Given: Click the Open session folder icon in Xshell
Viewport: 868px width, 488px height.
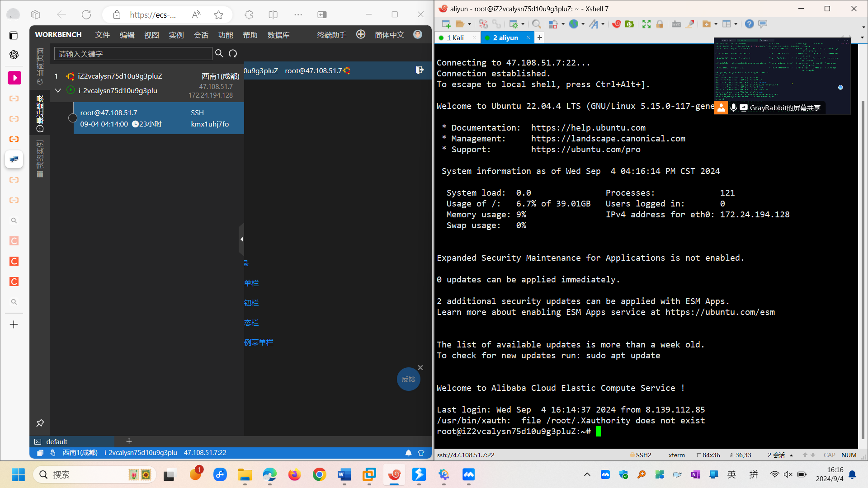Looking at the screenshot, I should pos(460,24).
